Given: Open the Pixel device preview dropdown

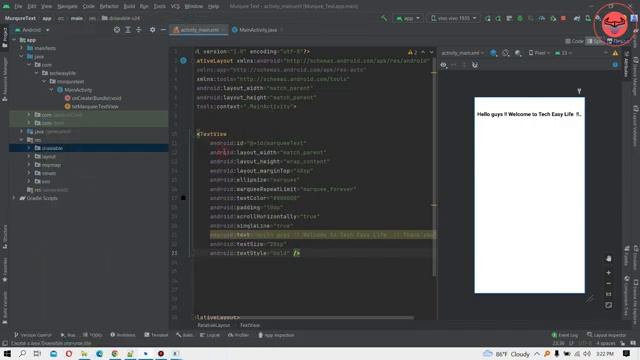Looking at the screenshot, I should [539, 53].
